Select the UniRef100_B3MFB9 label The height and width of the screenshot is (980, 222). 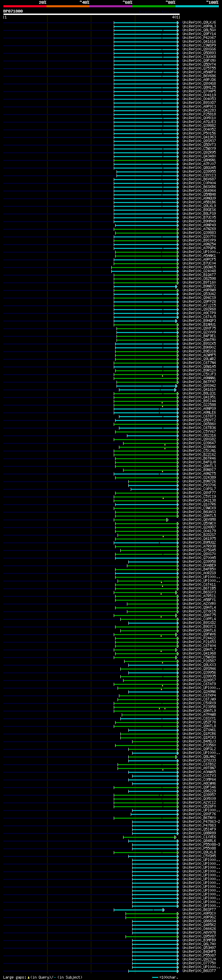199,940
